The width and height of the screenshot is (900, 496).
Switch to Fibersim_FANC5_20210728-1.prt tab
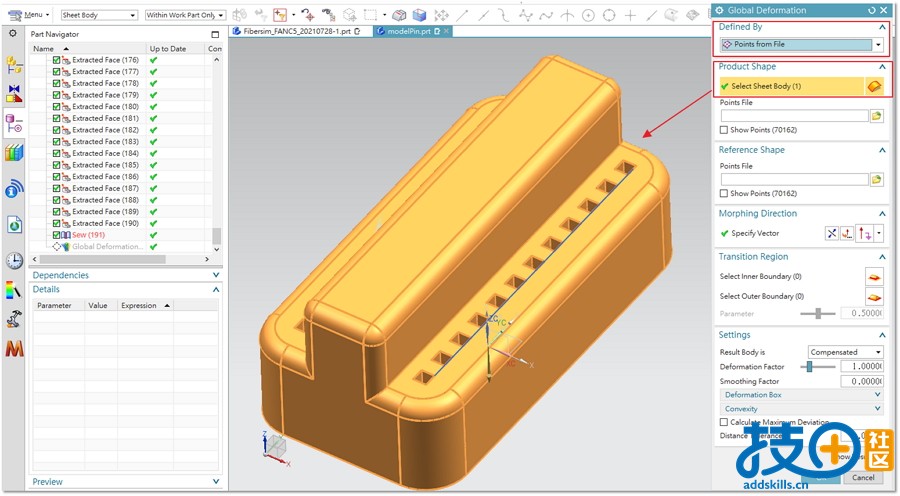tap(297, 32)
